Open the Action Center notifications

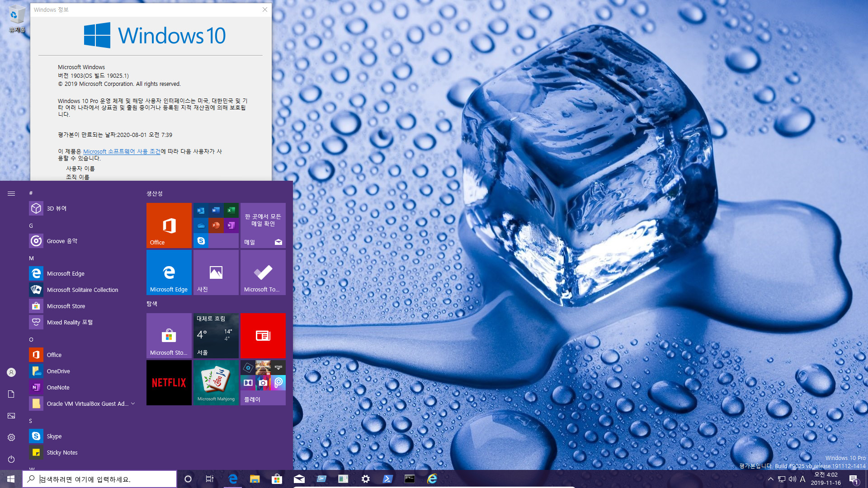click(854, 479)
